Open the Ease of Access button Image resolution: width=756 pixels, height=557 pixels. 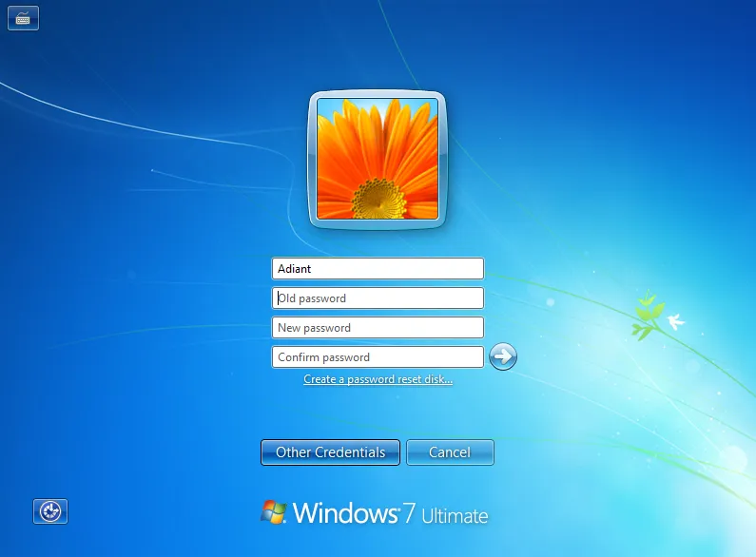[50, 511]
